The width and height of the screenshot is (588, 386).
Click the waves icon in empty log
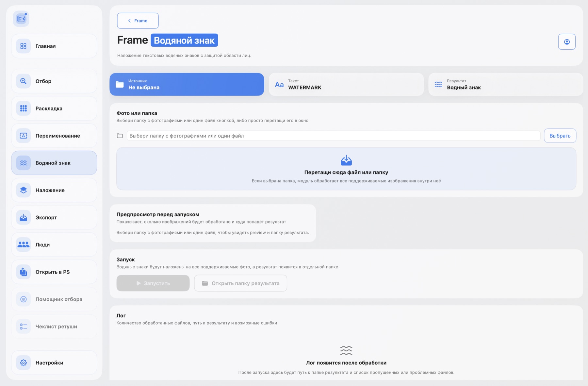pos(346,350)
